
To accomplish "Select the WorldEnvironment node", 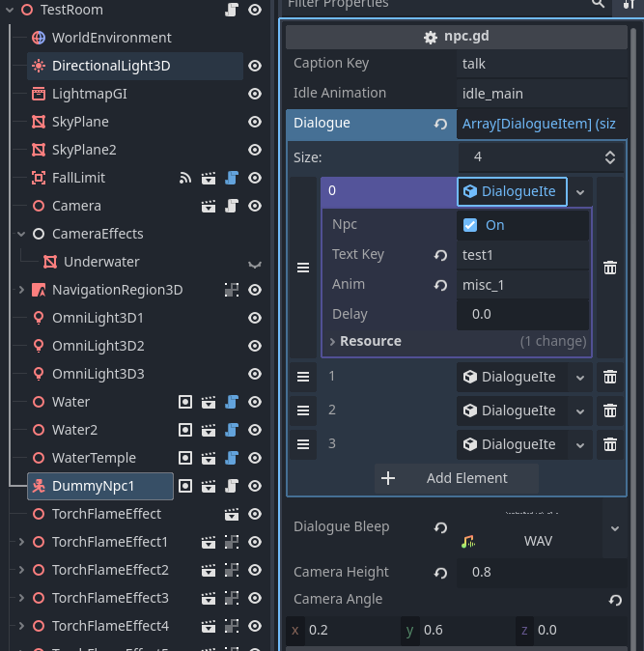I will pyautogui.click(x=112, y=38).
